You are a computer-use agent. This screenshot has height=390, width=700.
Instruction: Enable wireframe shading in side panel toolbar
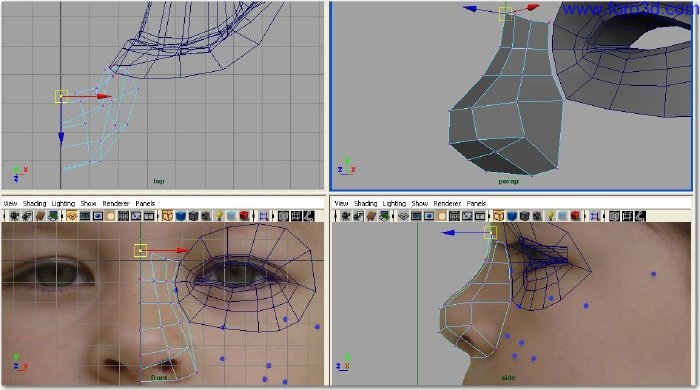pyautogui.click(x=499, y=216)
